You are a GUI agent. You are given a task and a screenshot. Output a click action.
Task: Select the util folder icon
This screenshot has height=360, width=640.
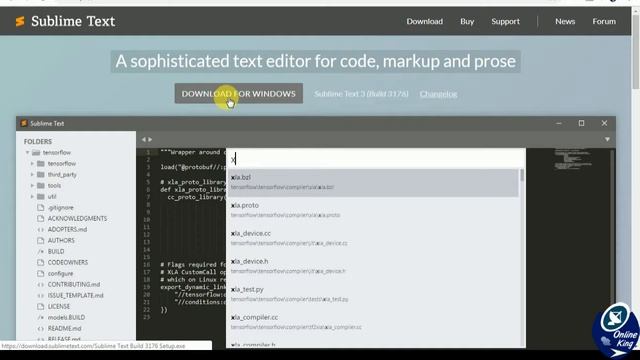tap(40, 196)
